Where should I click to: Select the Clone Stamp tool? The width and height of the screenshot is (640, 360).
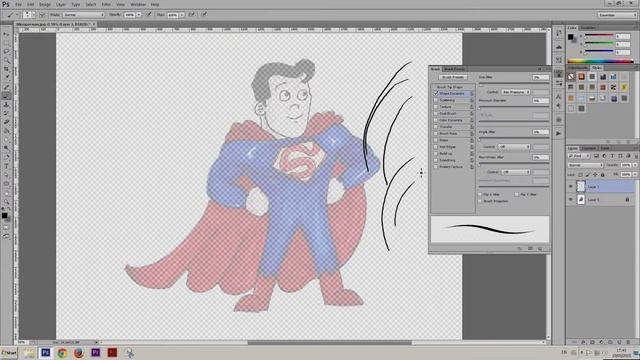click(6, 104)
